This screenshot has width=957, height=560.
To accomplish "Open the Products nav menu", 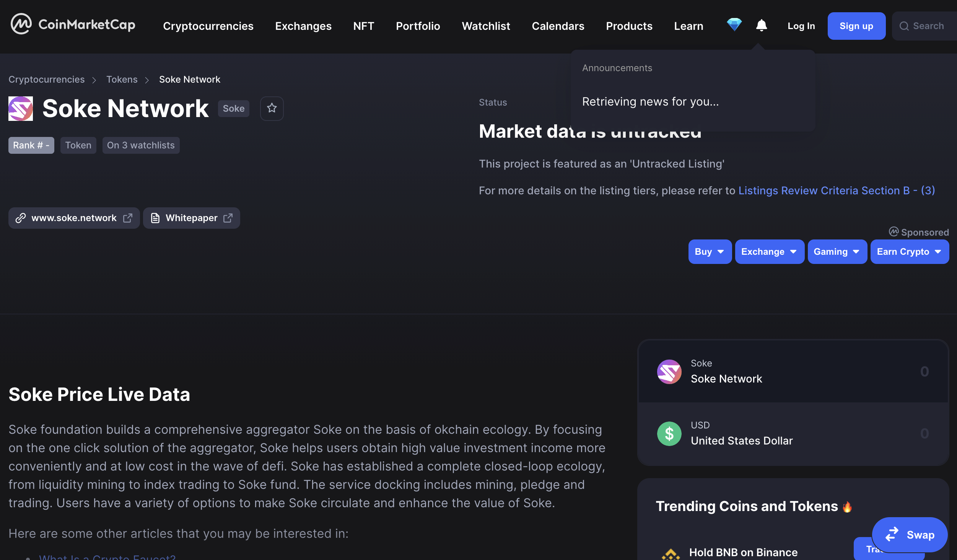I will point(629,26).
